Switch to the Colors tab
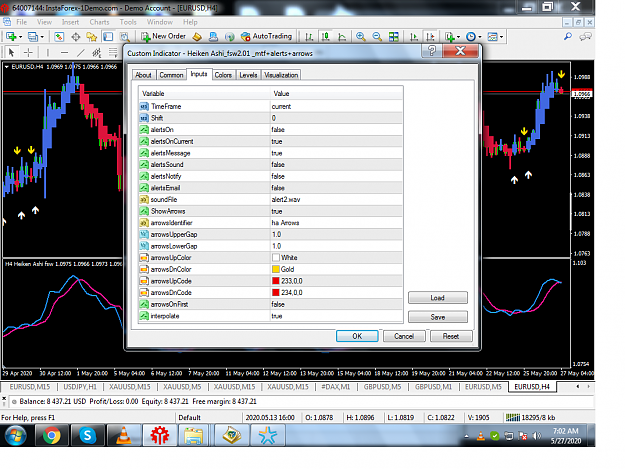This screenshot has height=469, width=625. pyautogui.click(x=223, y=75)
